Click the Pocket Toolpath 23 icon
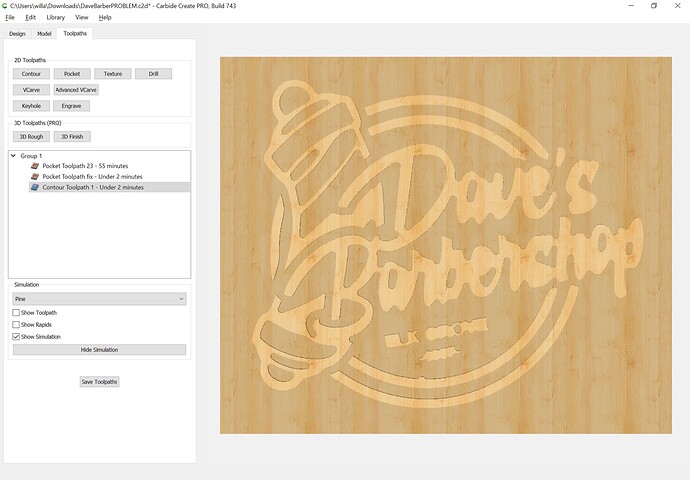The height and width of the screenshot is (480, 690). point(35,166)
